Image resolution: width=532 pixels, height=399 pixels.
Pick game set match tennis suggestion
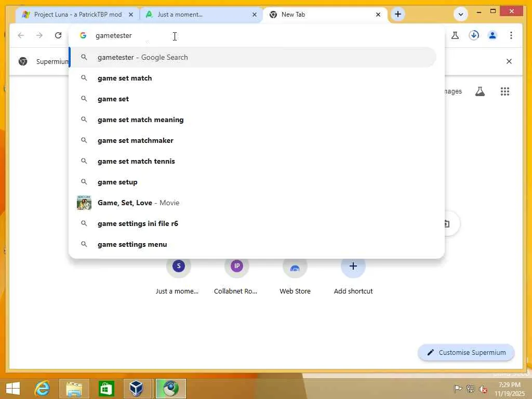click(x=252, y=161)
